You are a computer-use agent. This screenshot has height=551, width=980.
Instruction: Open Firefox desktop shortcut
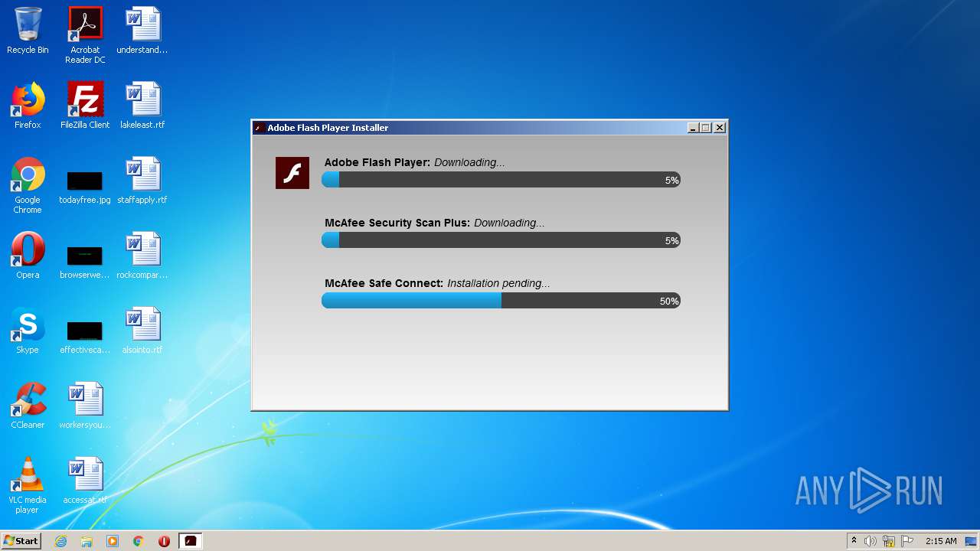[x=28, y=106]
